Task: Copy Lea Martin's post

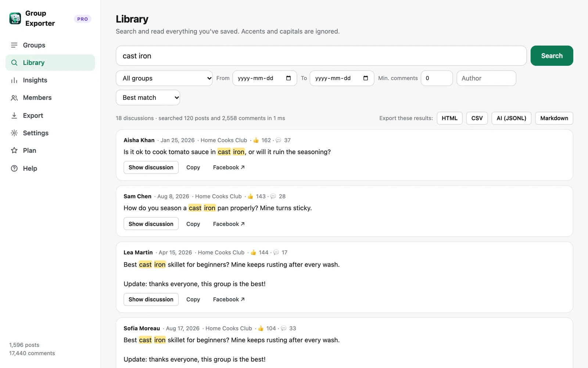Action: pyautogui.click(x=193, y=300)
